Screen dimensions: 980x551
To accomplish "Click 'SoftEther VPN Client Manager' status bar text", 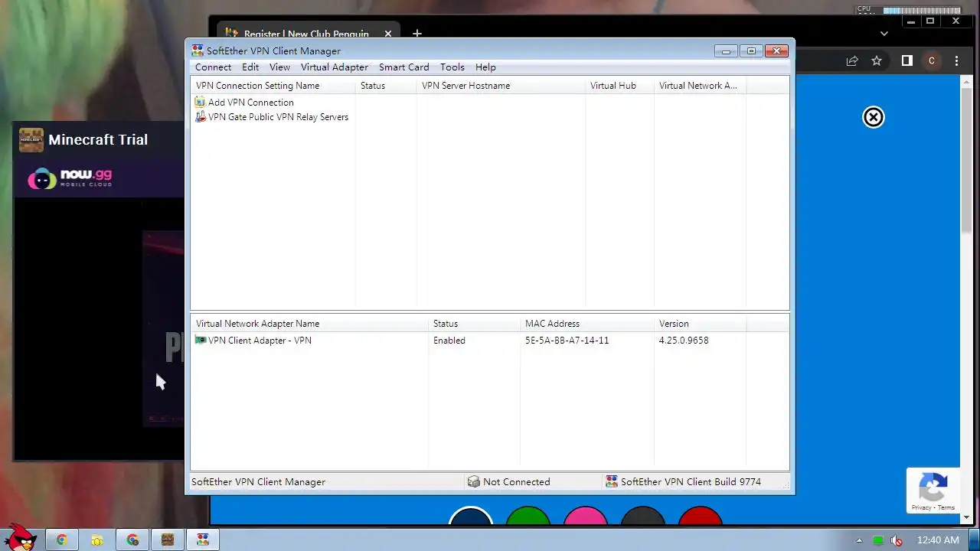I will (x=258, y=482).
